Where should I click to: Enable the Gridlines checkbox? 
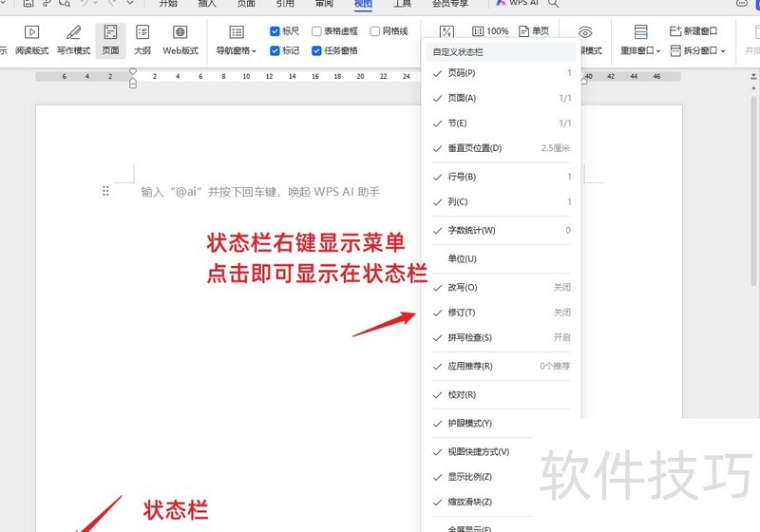[375, 31]
